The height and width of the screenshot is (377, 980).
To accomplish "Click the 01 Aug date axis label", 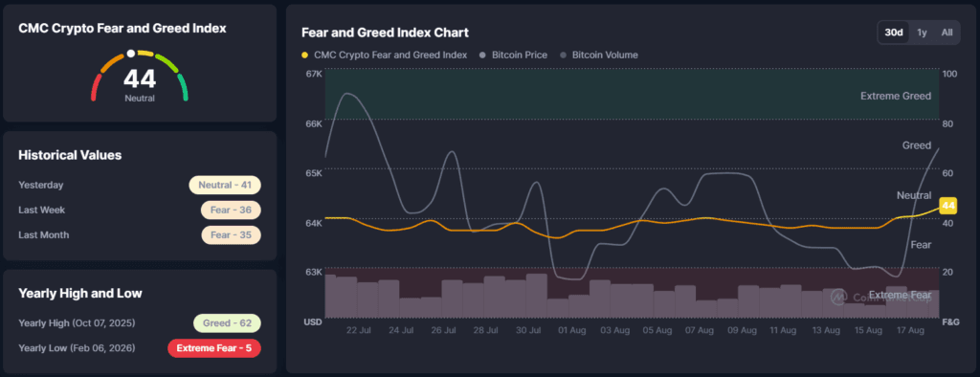I will coord(572,329).
